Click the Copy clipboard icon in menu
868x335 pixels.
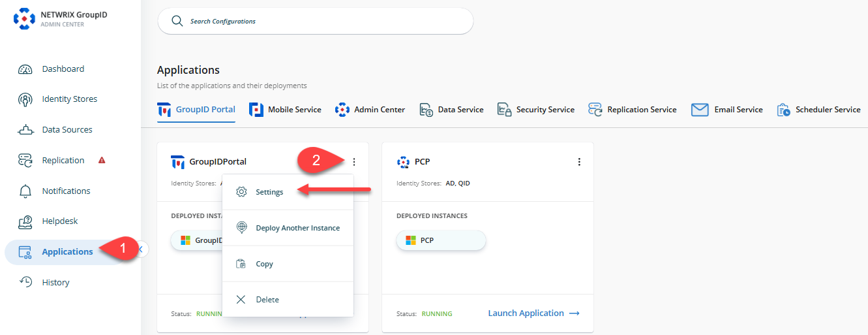click(241, 264)
